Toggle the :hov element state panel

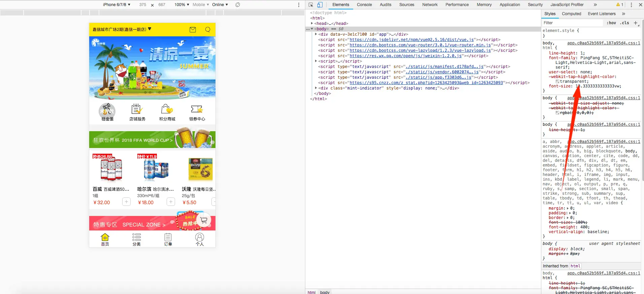pos(611,23)
